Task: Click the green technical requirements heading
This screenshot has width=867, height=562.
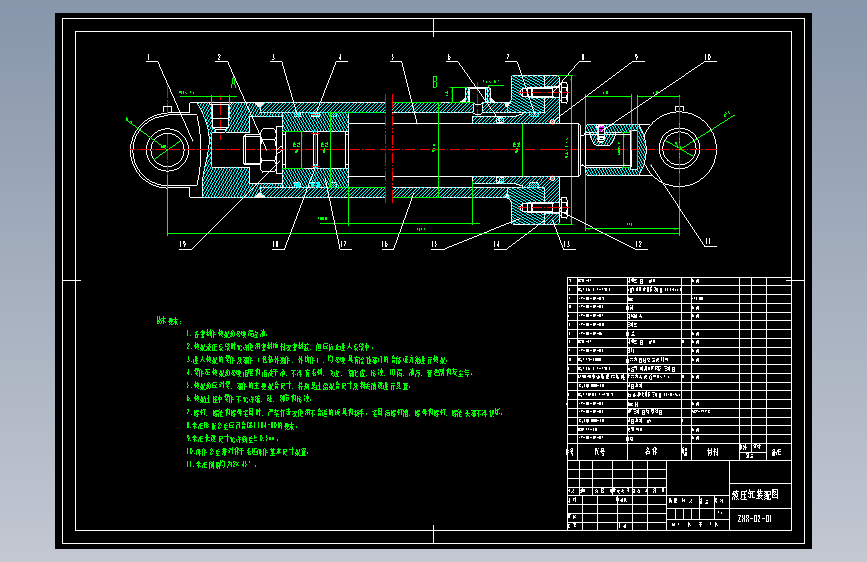Action: point(169,321)
